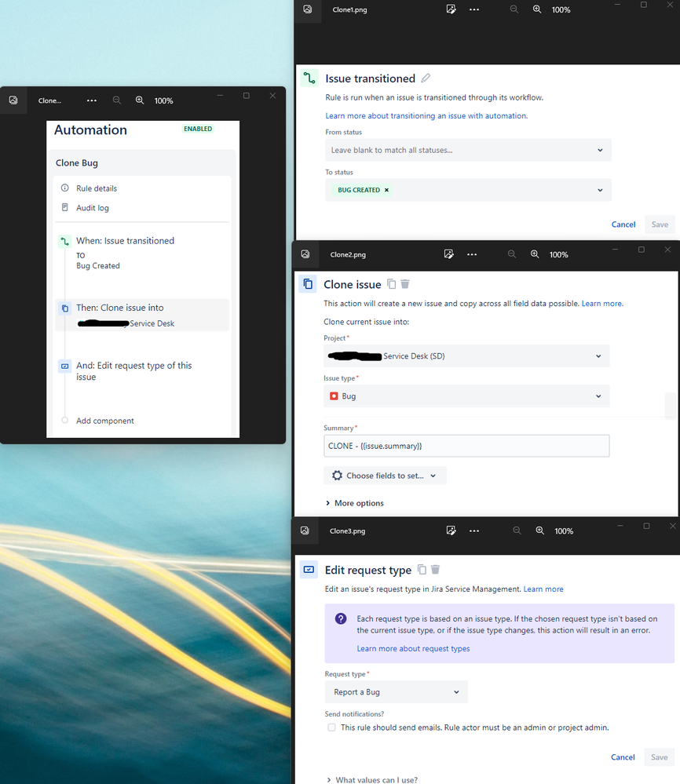Viewport: 680px width, 784px height.
Task: Expand More options section
Action: (x=355, y=503)
